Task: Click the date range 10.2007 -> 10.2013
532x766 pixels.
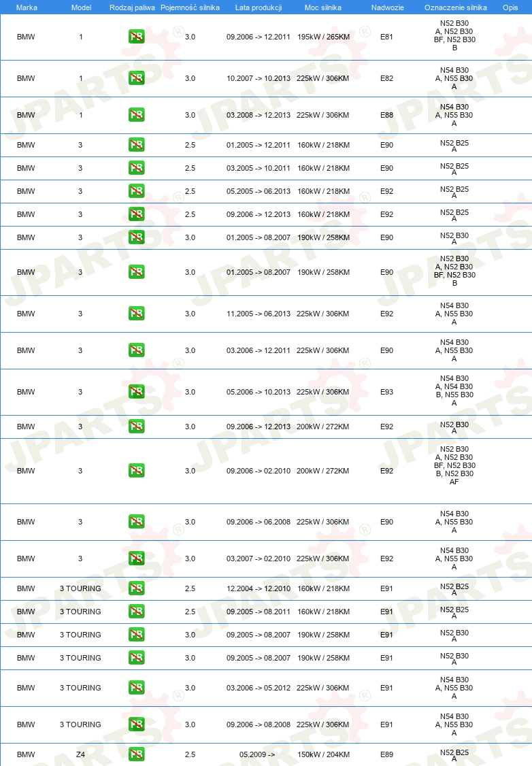Action: pos(258,78)
